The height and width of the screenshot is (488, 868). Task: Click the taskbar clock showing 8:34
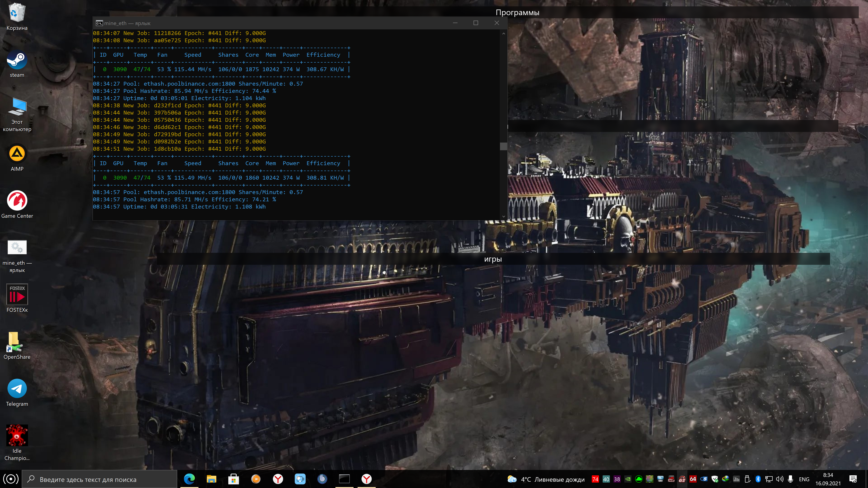click(828, 479)
